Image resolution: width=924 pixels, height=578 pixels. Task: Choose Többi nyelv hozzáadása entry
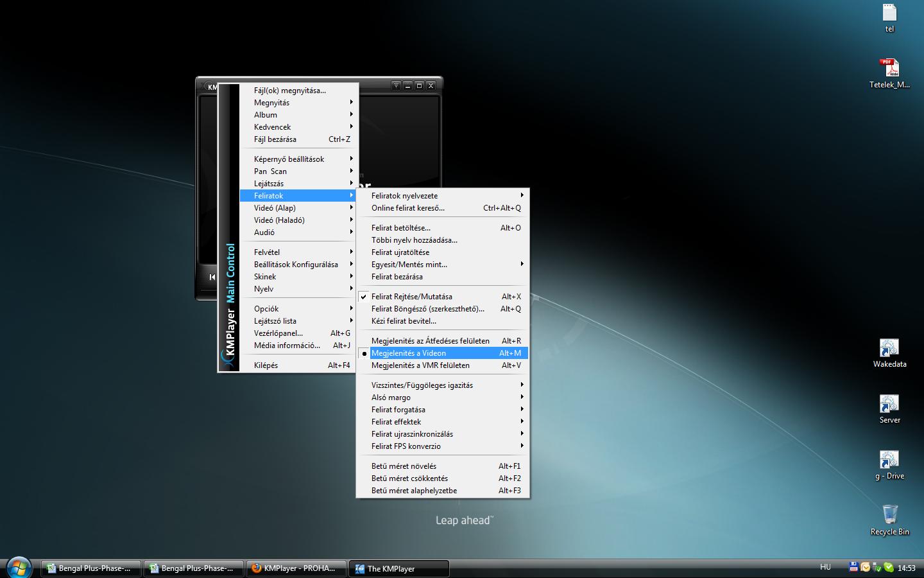coord(443,240)
